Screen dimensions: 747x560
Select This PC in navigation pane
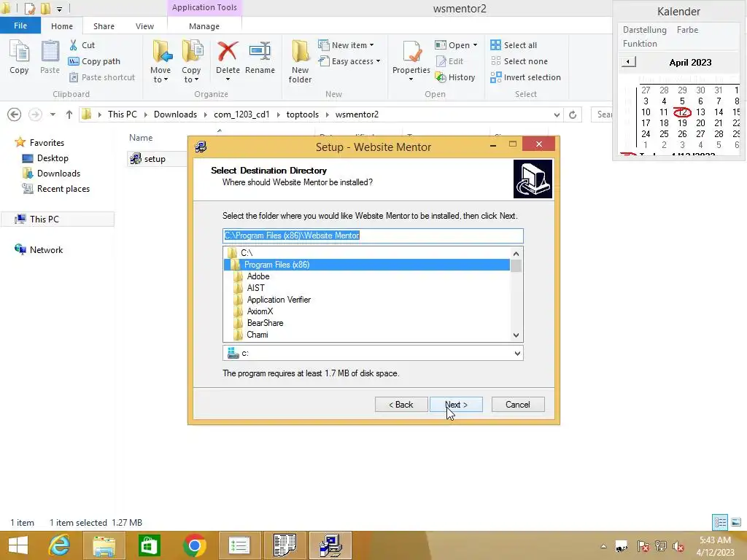[57, 219]
